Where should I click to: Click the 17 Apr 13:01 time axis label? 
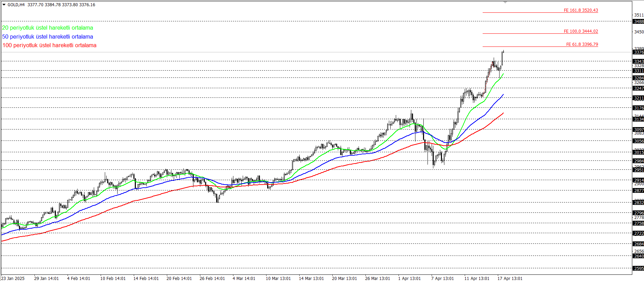coord(510,279)
